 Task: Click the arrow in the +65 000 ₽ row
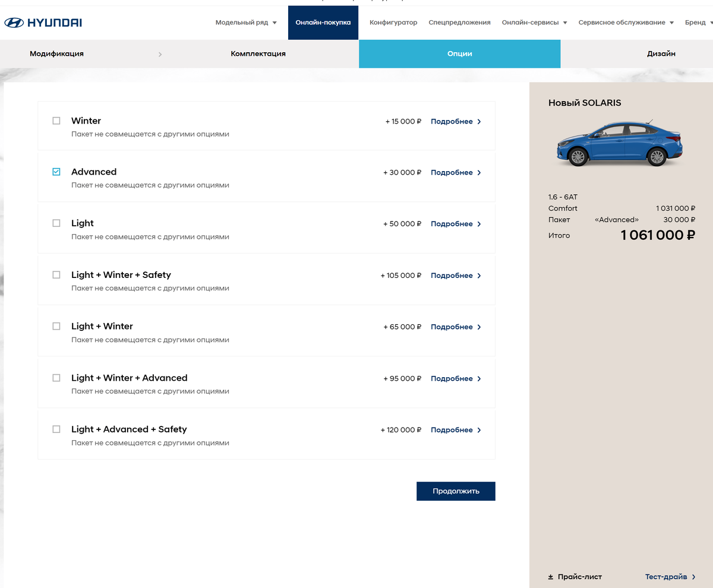[x=479, y=327]
